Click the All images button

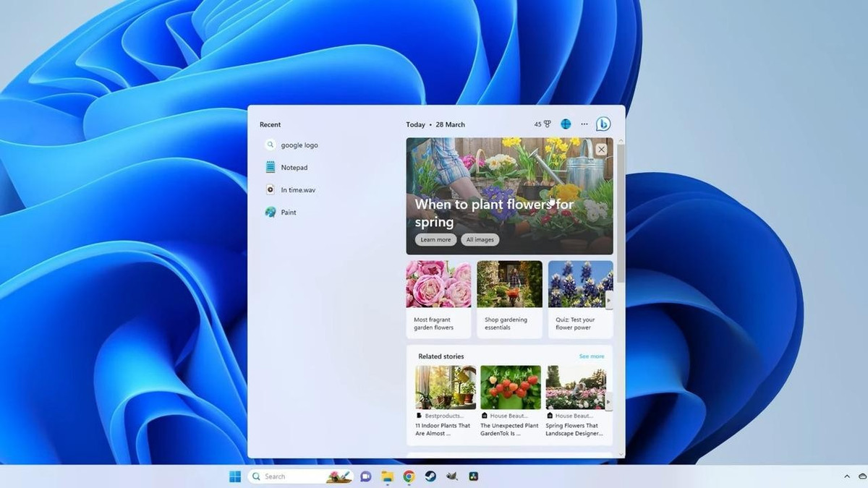[x=480, y=239]
